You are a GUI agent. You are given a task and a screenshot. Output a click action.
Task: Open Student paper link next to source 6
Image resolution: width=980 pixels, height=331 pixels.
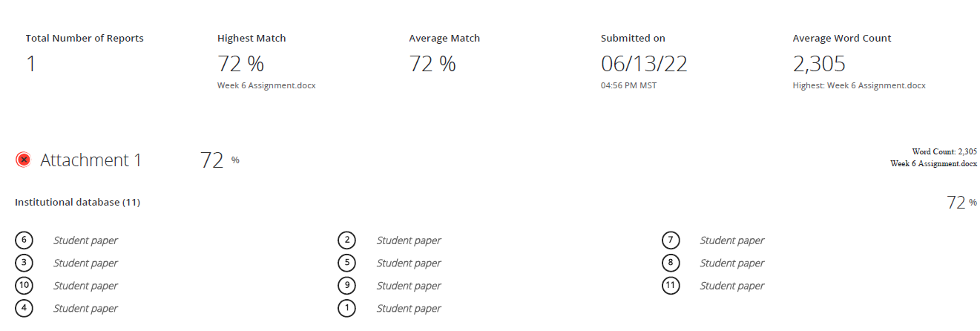point(85,240)
